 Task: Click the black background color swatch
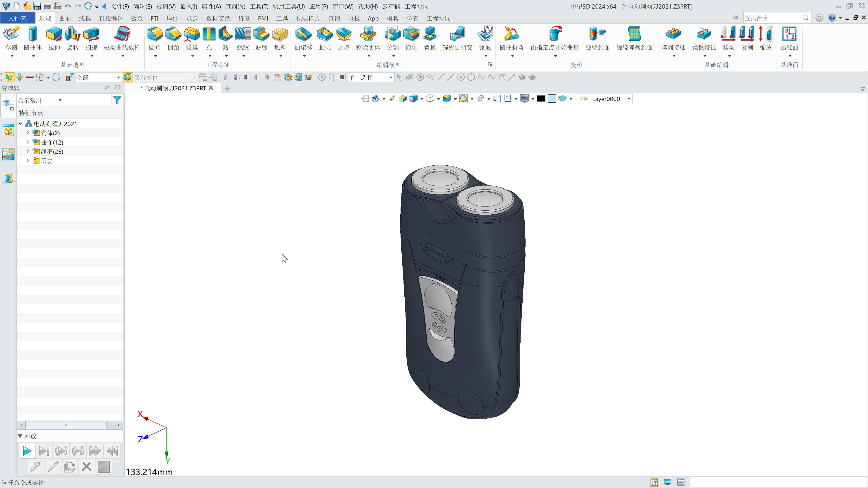point(541,99)
